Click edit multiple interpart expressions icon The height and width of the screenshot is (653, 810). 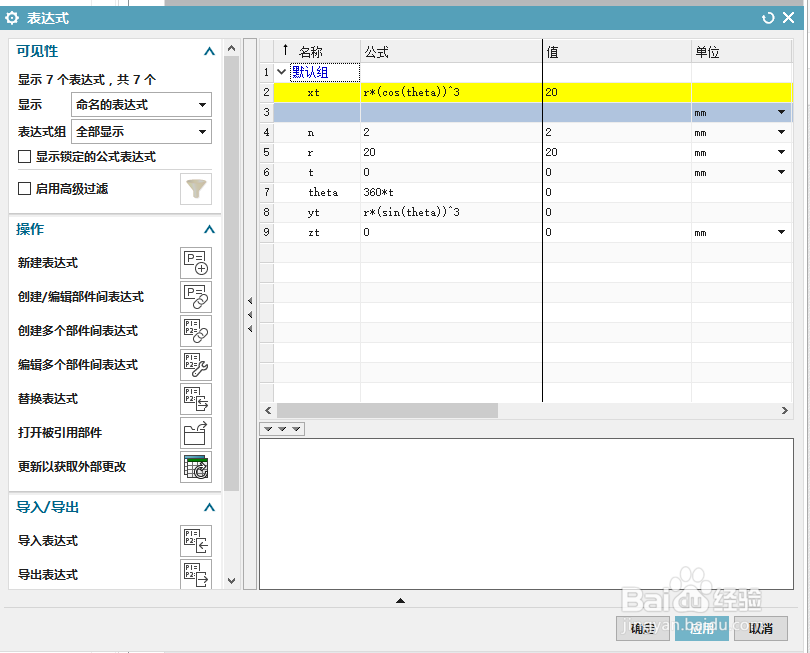196,365
